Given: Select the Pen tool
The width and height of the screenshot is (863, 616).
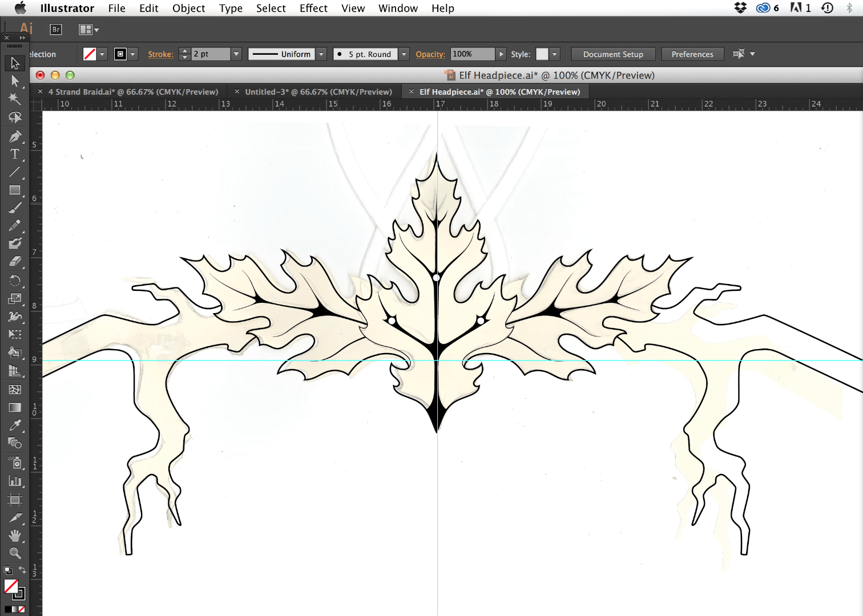Looking at the screenshot, I should pos(14,137).
